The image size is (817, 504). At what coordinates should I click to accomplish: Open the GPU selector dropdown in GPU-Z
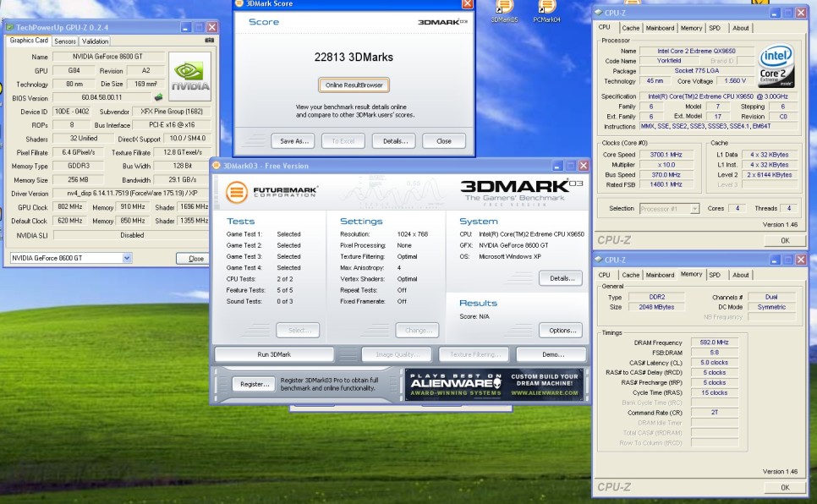127,258
